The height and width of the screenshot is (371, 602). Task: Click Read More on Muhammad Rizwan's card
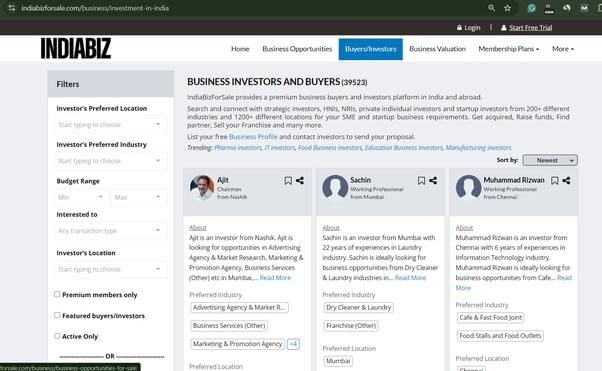click(x=564, y=278)
